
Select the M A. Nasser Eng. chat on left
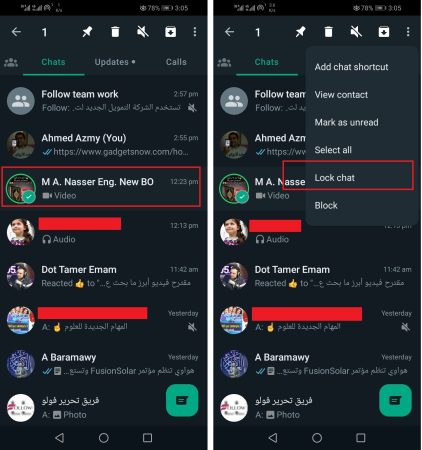coord(101,187)
